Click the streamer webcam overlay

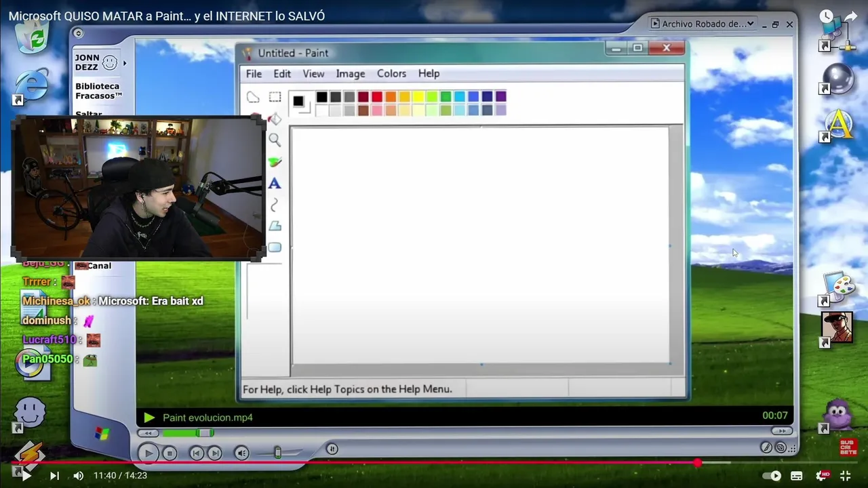point(138,188)
